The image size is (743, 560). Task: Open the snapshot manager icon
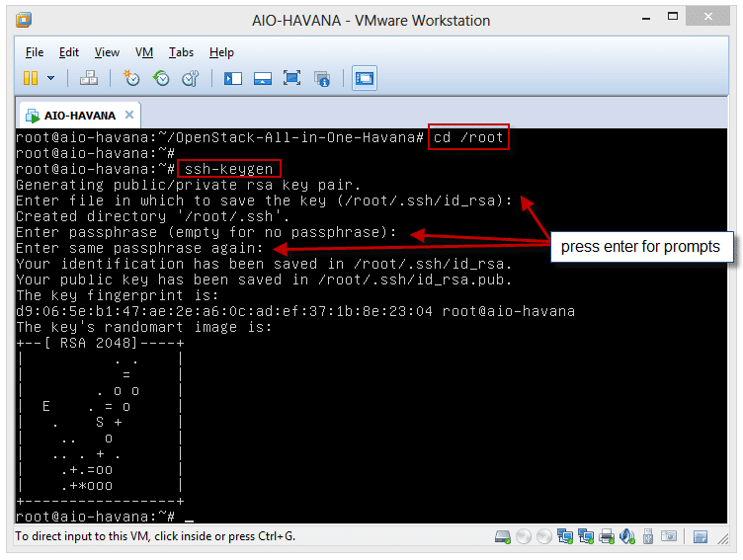pos(190,78)
